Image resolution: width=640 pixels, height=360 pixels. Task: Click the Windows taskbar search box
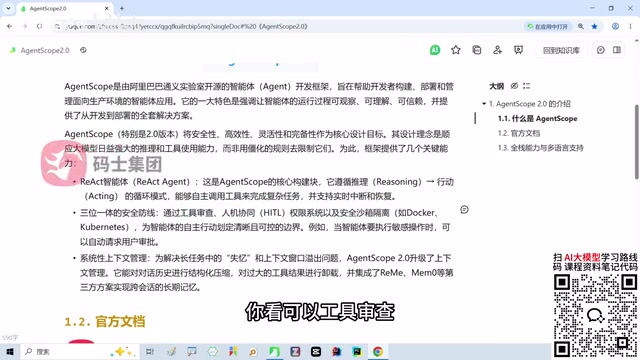[79, 351]
